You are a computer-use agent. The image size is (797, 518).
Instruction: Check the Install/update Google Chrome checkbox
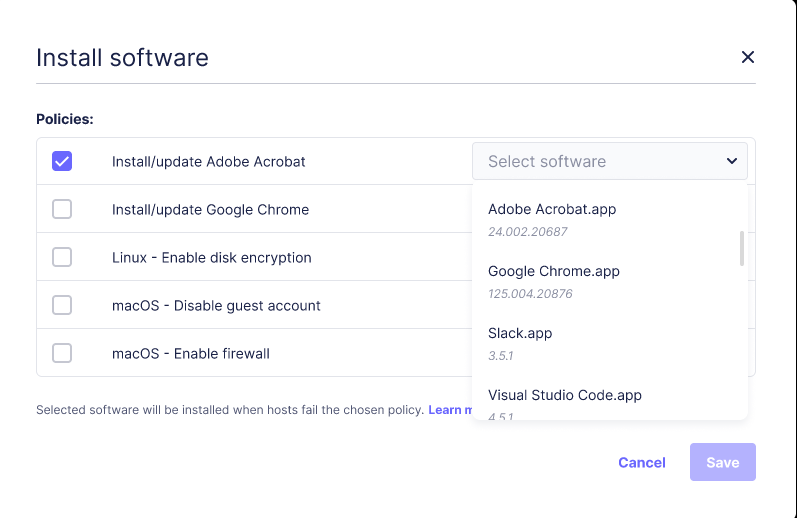point(62,209)
